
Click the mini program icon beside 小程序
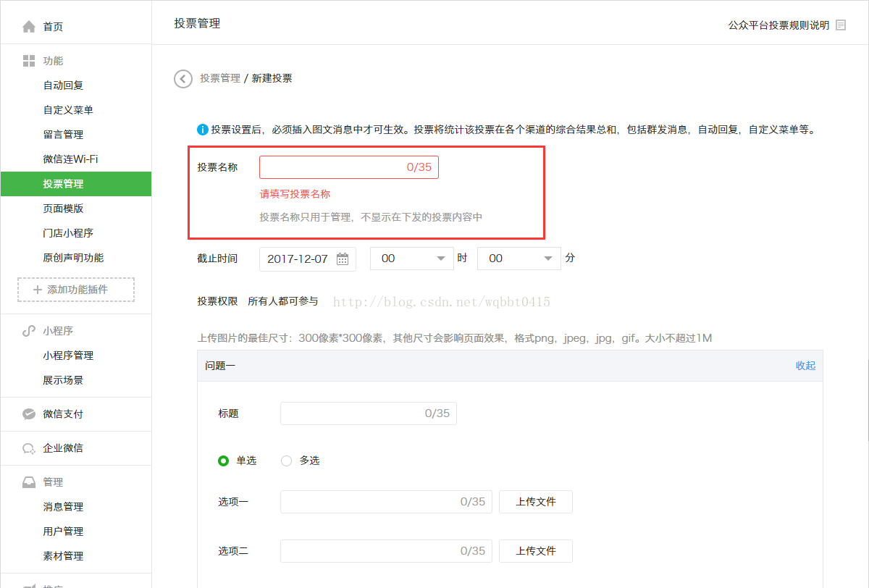[29, 331]
